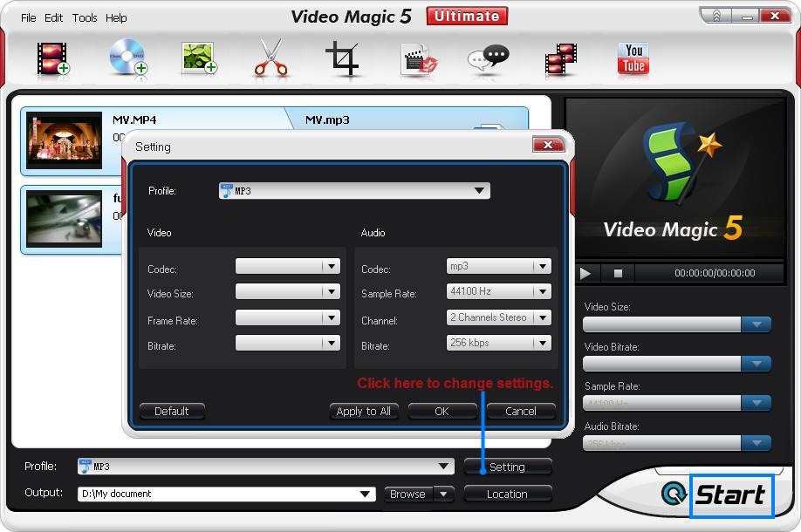Minimize the Video Magic window
Image resolution: width=801 pixels, height=532 pixels.
(747, 17)
